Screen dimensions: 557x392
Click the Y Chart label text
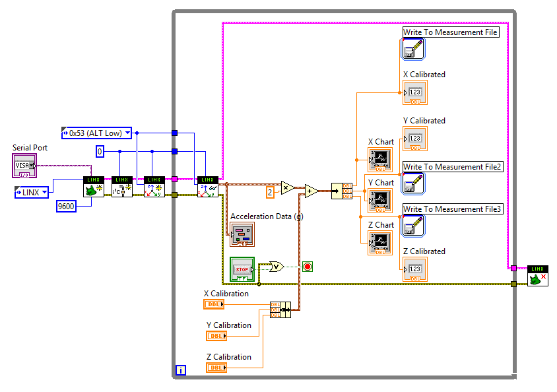pyautogui.click(x=381, y=183)
